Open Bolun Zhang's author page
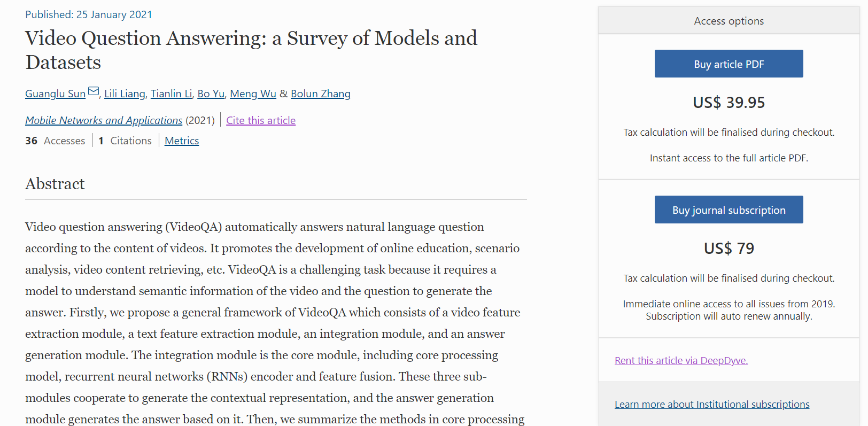868x426 pixels. coord(320,94)
